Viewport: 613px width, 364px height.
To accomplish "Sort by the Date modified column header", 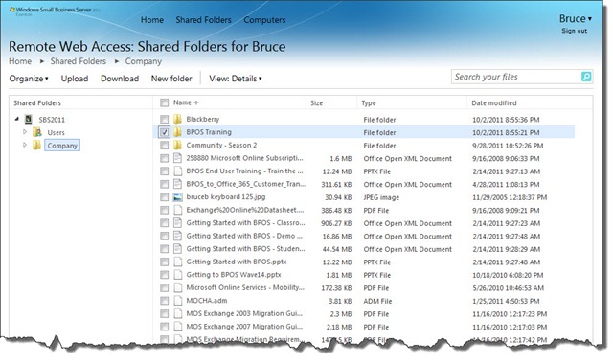I will click(494, 103).
